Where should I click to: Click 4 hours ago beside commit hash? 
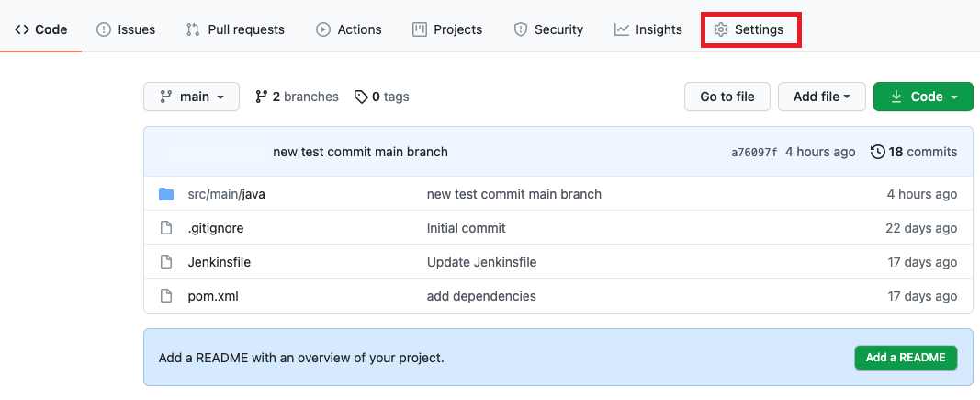pos(820,152)
